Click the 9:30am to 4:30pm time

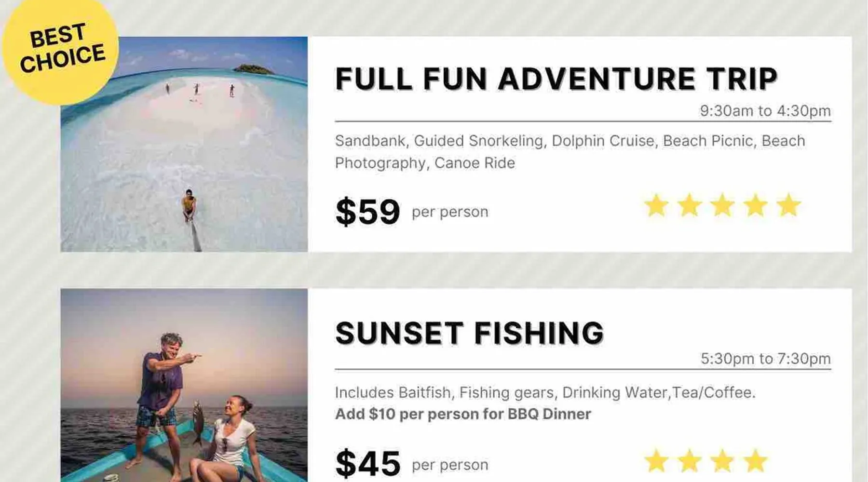(x=765, y=111)
